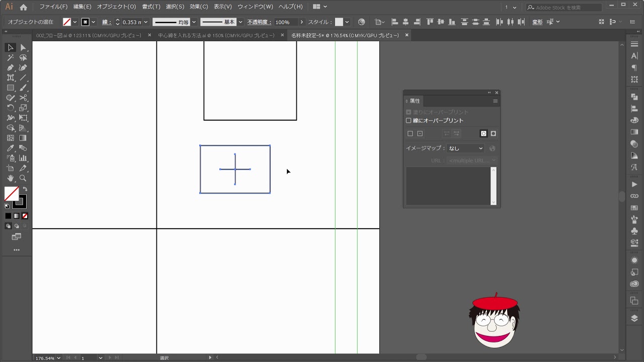This screenshot has height=362, width=644.
Task: Select the Zoom magnifier tool
Action: pyautogui.click(x=23, y=178)
